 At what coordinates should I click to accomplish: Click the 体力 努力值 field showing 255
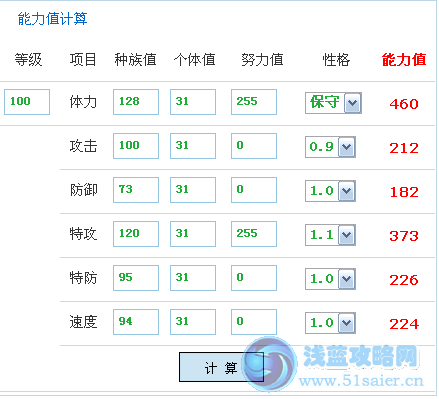pos(254,102)
